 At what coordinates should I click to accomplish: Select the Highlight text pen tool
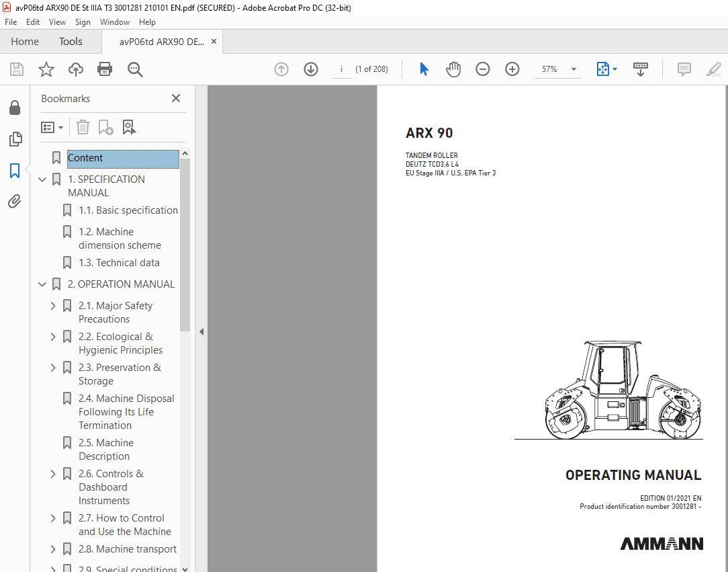714,69
